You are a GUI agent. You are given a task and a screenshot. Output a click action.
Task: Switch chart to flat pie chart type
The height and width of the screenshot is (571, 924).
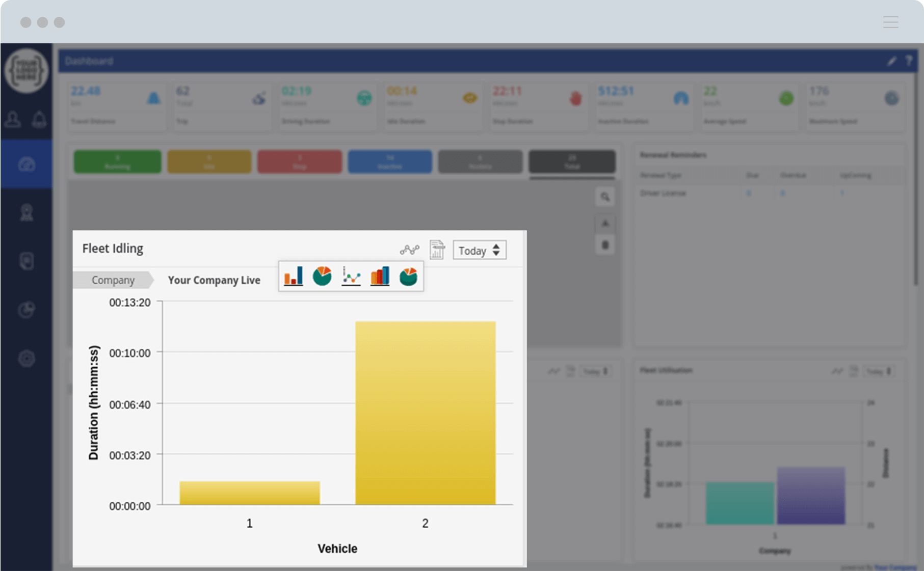(322, 276)
